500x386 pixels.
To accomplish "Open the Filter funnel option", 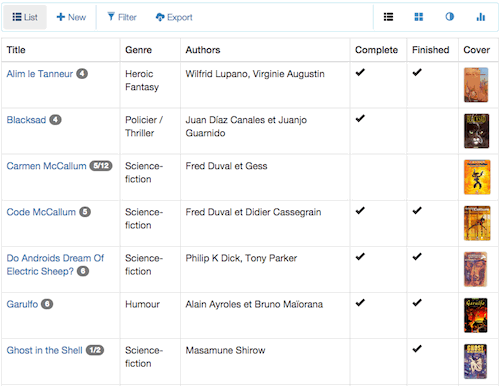I will (x=122, y=17).
